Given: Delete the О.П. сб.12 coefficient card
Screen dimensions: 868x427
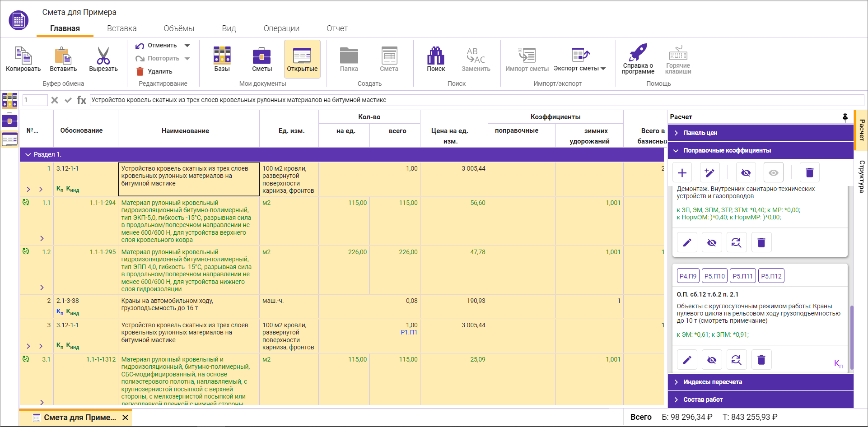Looking at the screenshot, I should coord(761,360).
